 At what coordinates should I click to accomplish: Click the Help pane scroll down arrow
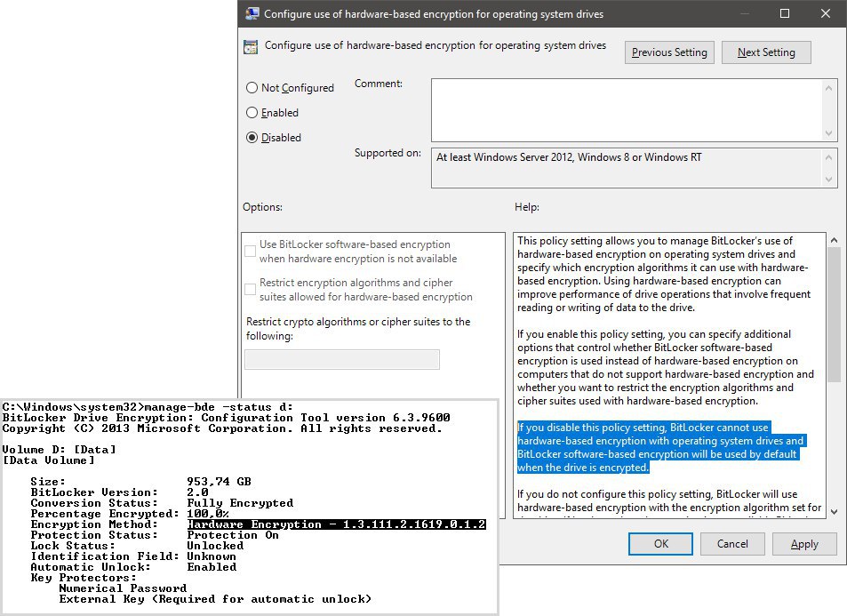coord(834,511)
